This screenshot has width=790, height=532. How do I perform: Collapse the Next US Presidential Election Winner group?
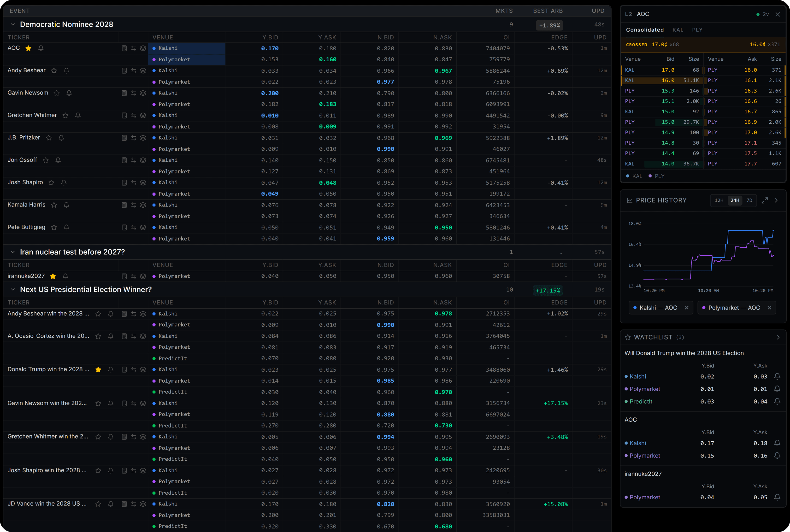[12, 289]
